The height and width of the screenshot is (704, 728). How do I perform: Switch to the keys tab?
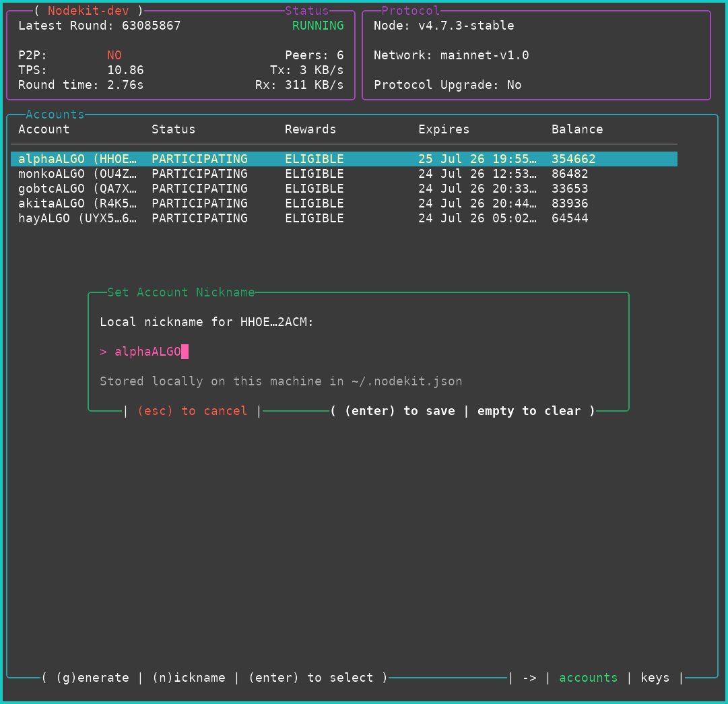pyautogui.click(x=655, y=678)
